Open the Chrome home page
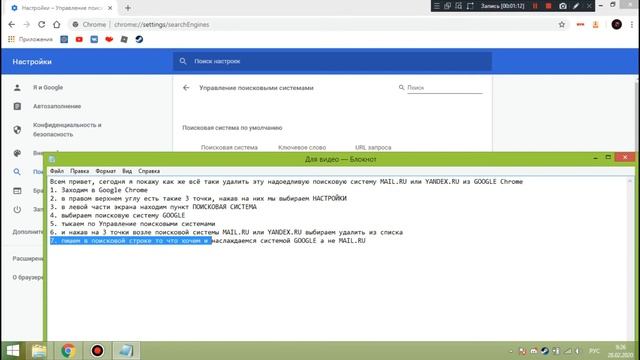 point(57,24)
